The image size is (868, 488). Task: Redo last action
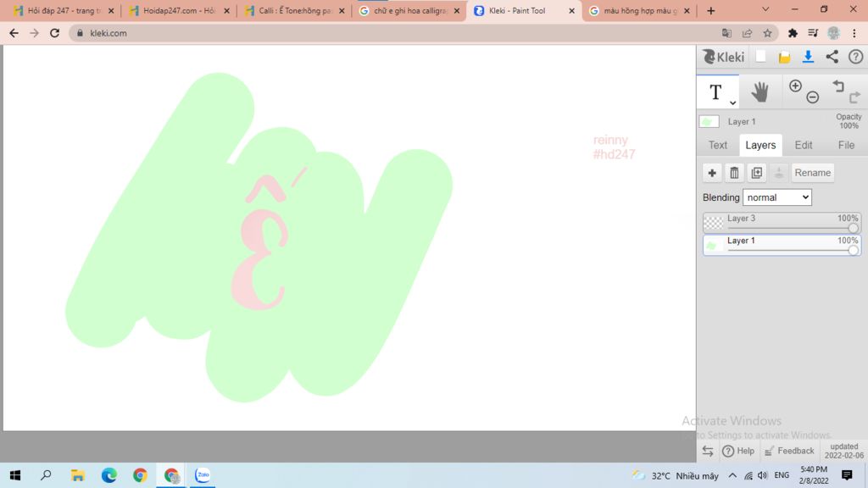coord(854,97)
